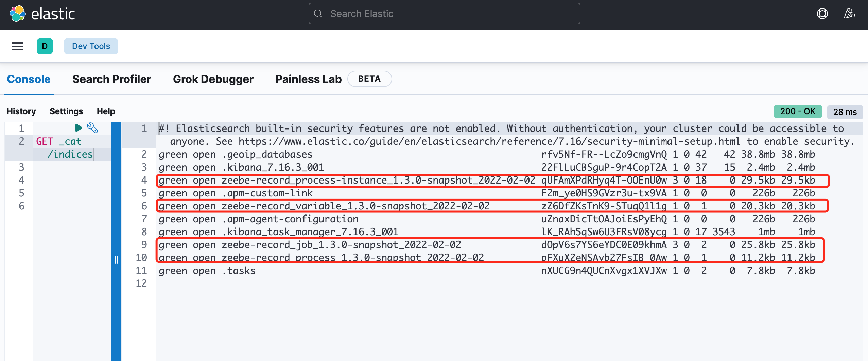This screenshot has height=361, width=868.
Task: Click the zeebe-record_process-instance index row
Action: pyautogui.click(x=487, y=180)
